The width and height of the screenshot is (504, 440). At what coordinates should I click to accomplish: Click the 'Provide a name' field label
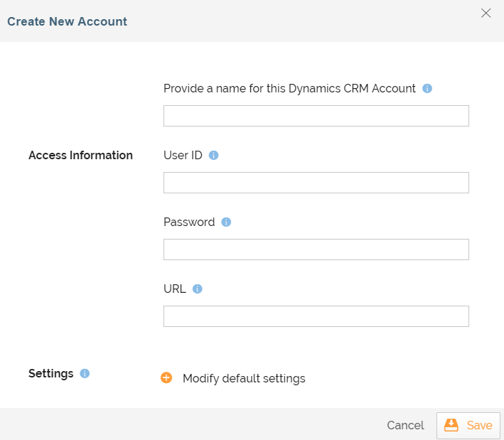pyautogui.click(x=289, y=89)
